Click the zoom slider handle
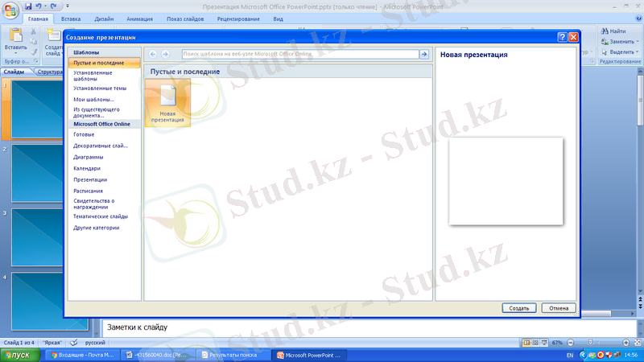This screenshot has width=644, height=362. click(x=590, y=343)
